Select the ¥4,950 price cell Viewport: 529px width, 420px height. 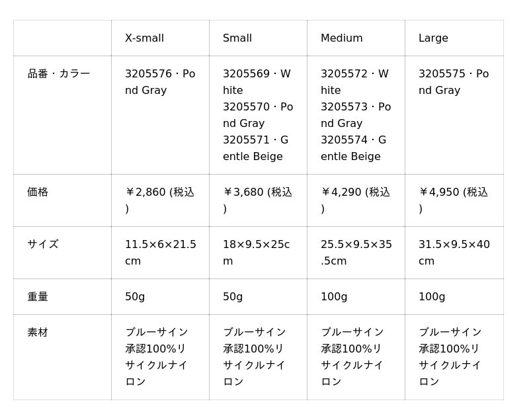click(454, 200)
